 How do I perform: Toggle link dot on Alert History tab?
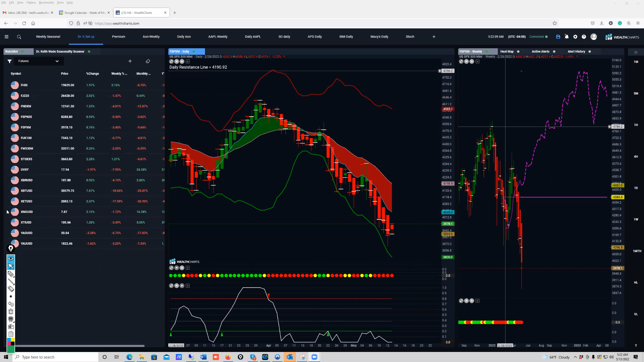click(590, 52)
